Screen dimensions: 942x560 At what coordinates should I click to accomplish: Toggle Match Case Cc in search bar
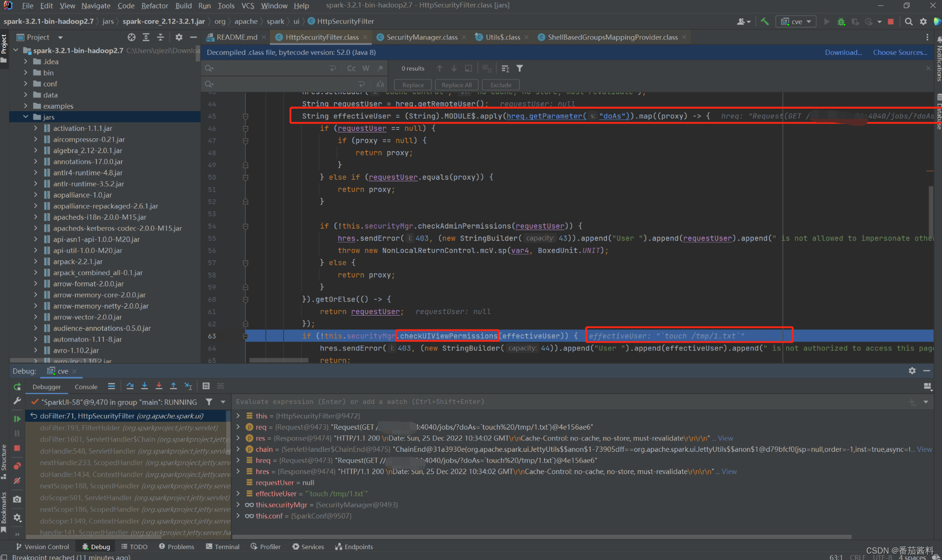(351, 68)
